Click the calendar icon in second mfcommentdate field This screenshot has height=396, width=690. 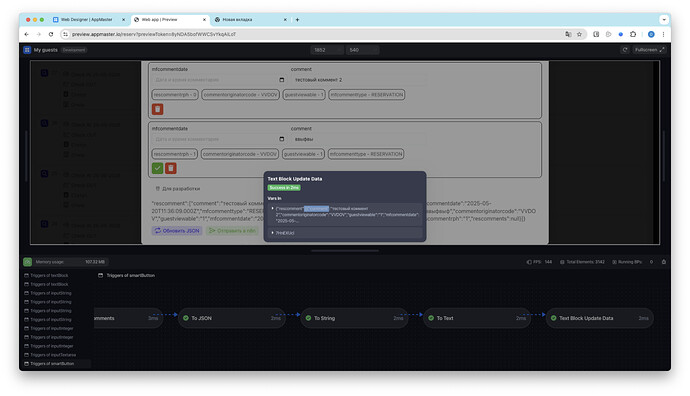(282, 139)
